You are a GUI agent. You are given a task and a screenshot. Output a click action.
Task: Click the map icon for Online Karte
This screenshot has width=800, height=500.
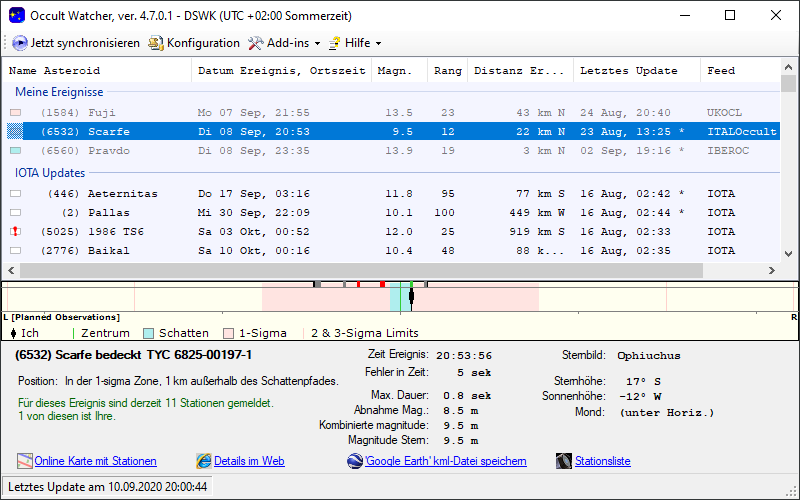point(25,461)
